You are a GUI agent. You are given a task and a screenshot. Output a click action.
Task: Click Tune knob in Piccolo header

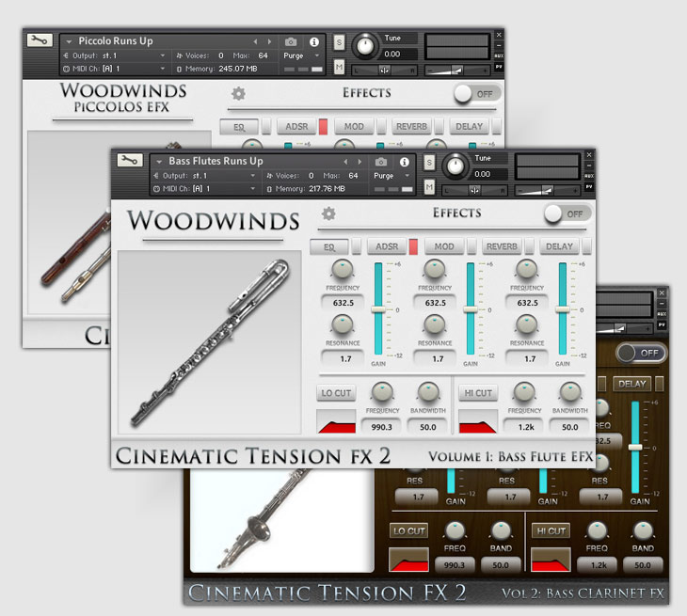pos(365,45)
